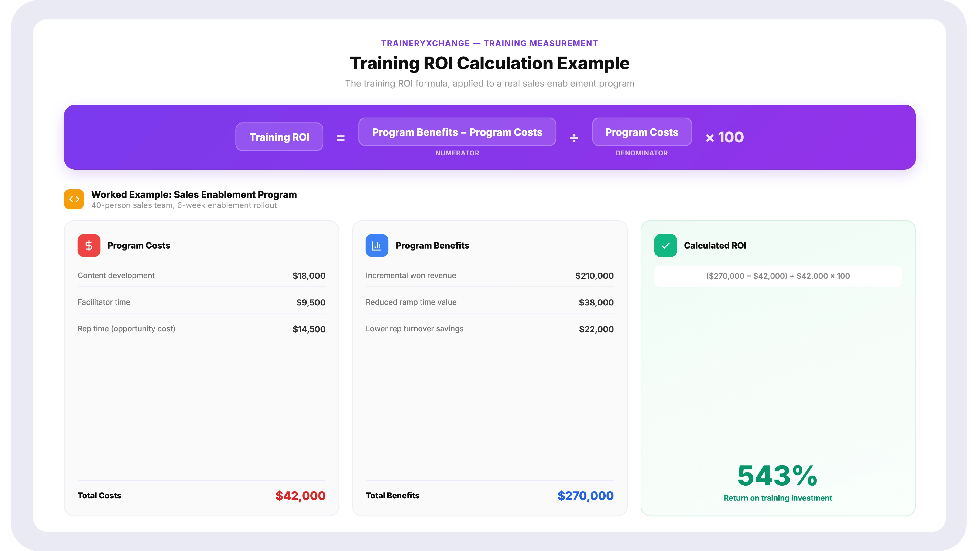Click the red dollar sign icon

point(89,245)
